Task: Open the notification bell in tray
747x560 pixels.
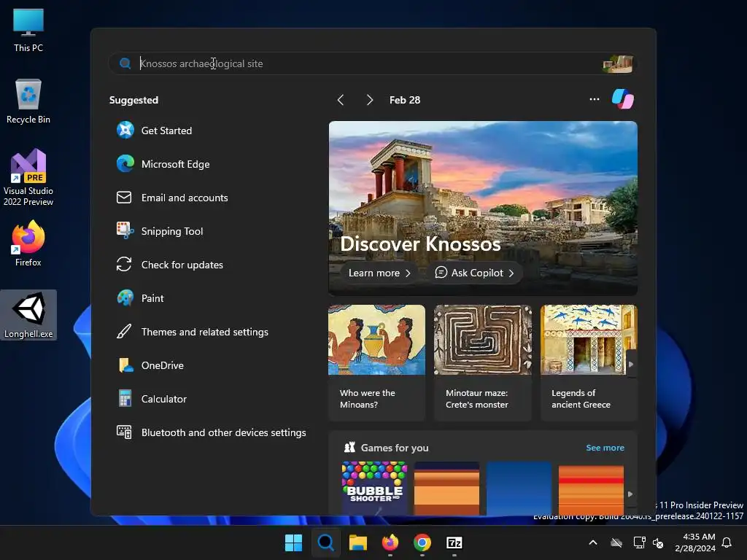Action: click(727, 542)
